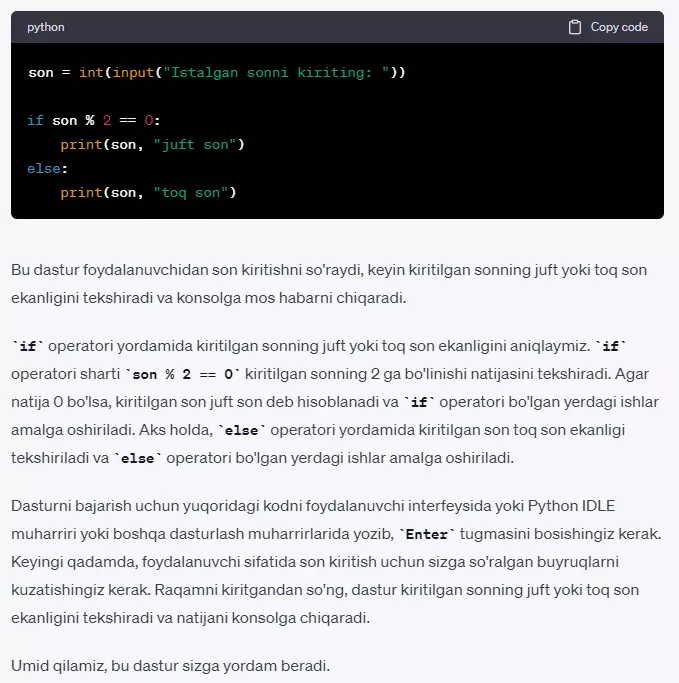
Task: Click the inline `else` after 'Aks holda'
Action: [x=241, y=430]
